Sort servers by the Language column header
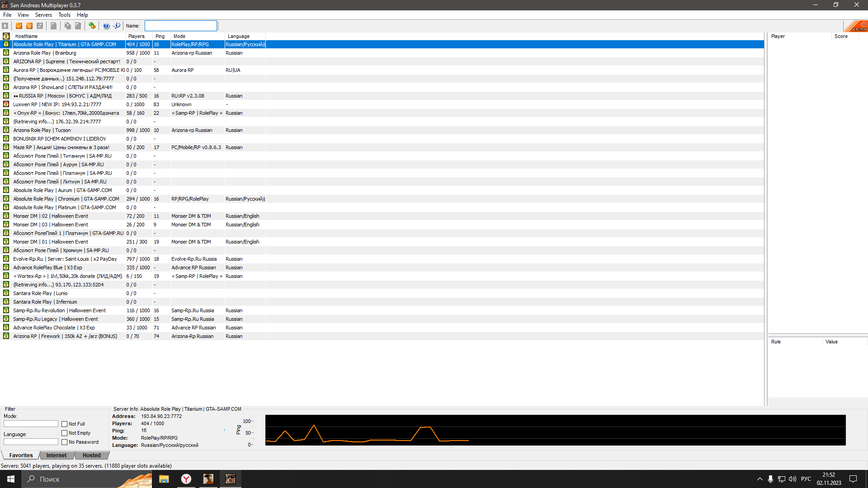The height and width of the screenshot is (488, 868). click(245, 36)
